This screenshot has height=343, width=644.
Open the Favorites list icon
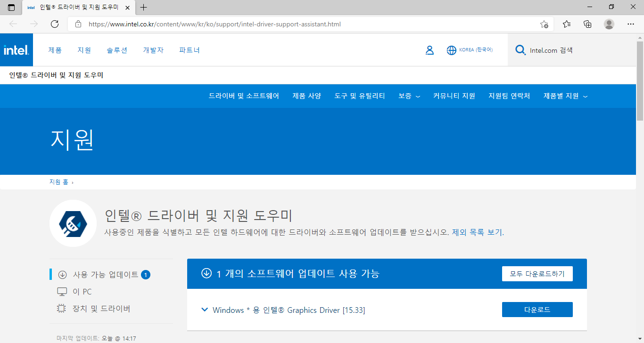(567, 24)
